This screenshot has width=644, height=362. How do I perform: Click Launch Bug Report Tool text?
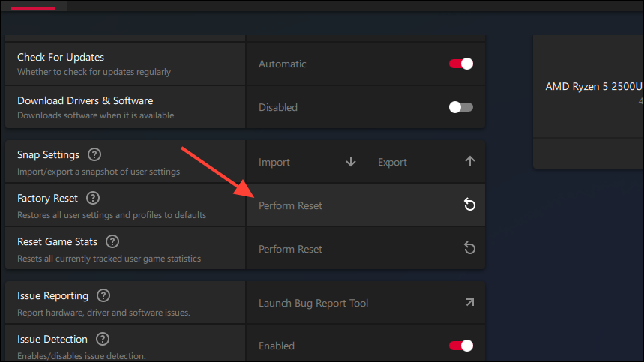click(x=313, y=303)
